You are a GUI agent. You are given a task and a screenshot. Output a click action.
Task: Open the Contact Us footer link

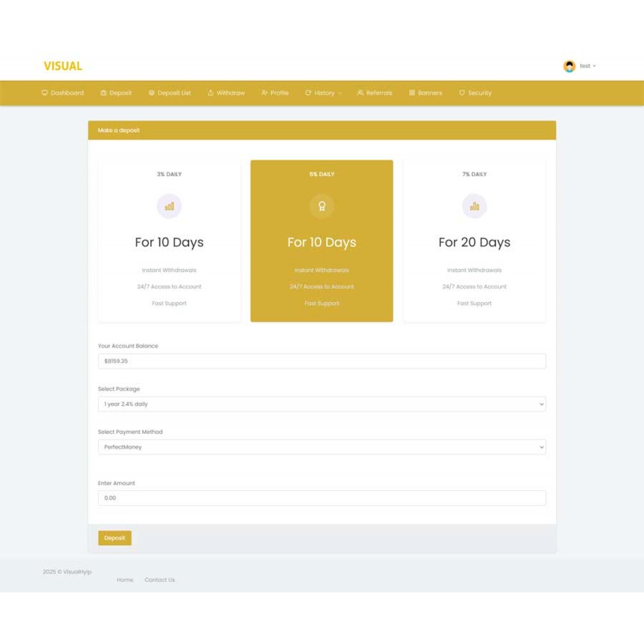[159, 580]
